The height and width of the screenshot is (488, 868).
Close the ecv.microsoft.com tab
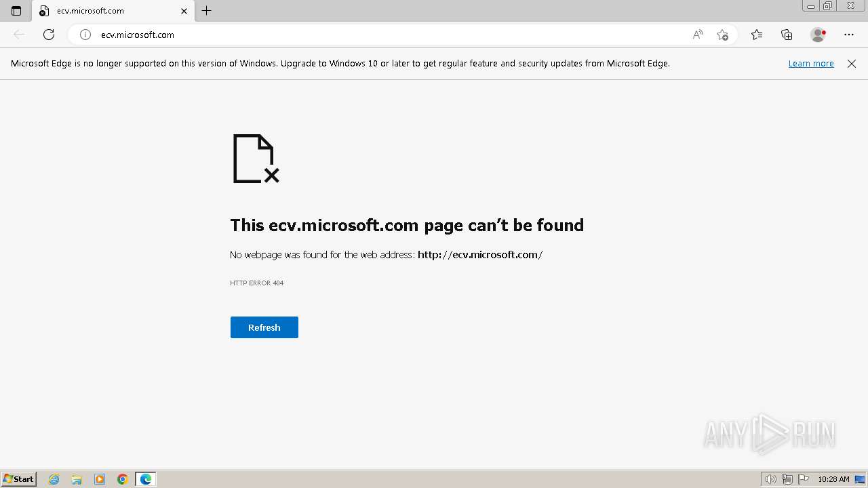click(x=184, y=11)
